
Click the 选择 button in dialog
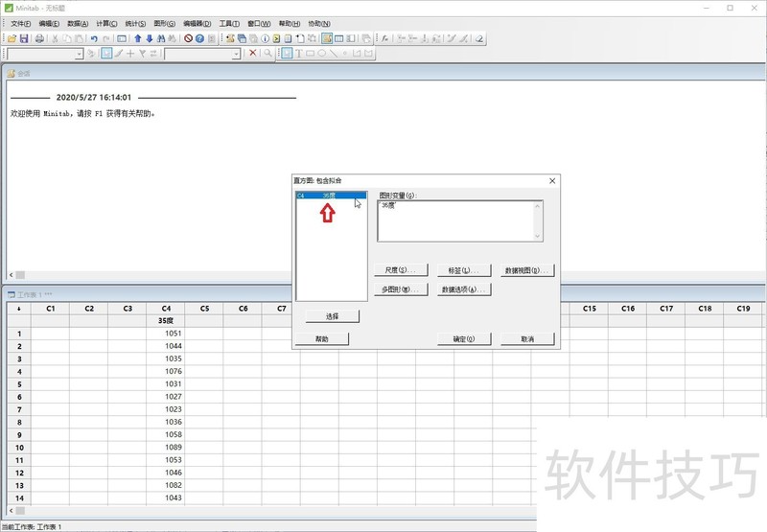click(x=332, y=316)
